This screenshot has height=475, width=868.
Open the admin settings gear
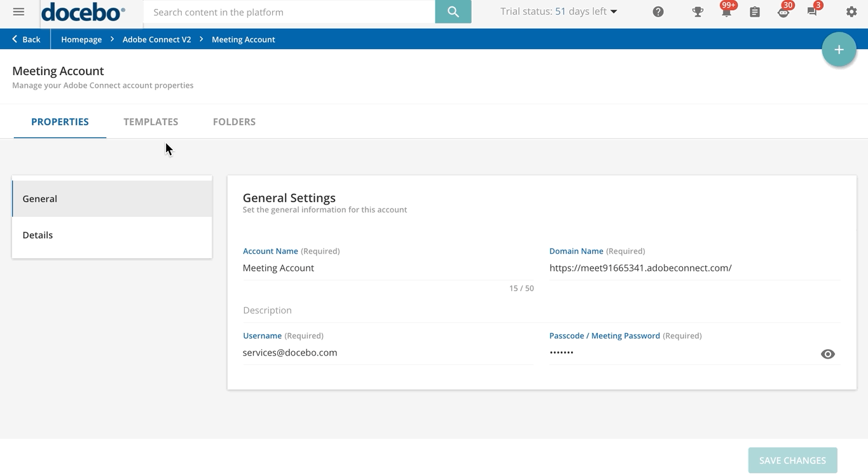[851, 11]
